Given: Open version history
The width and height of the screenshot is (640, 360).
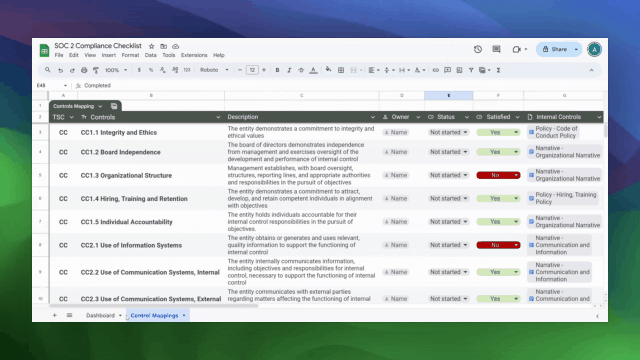Looking at the screenshot, I should click(478, 49).
